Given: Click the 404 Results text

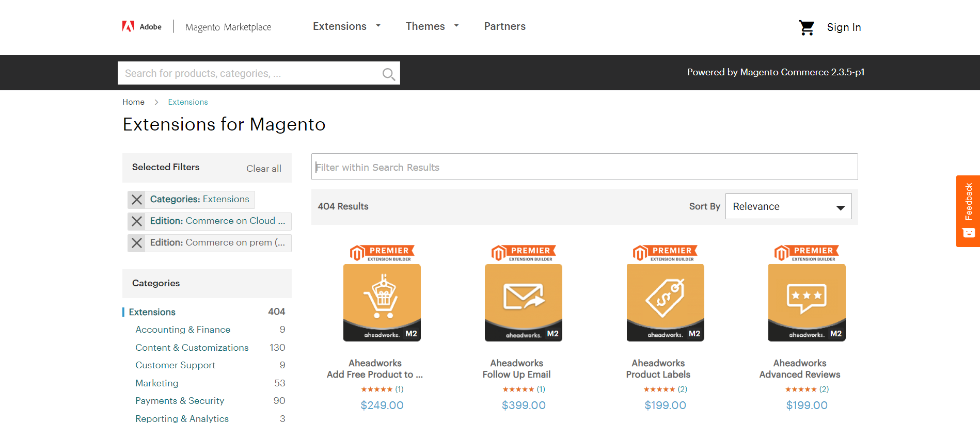Looking at the screenshot, I should point(343,206).
